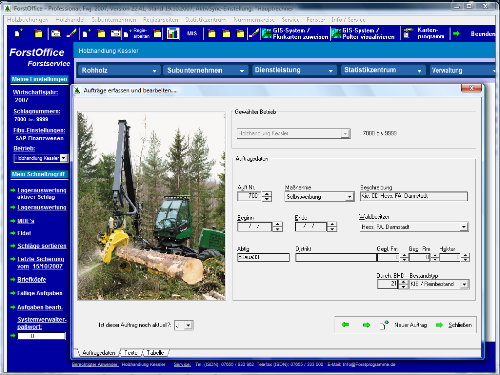500x375 pixels.
Task: Click the Lagerauswertung link
Action: click(42, 207)
